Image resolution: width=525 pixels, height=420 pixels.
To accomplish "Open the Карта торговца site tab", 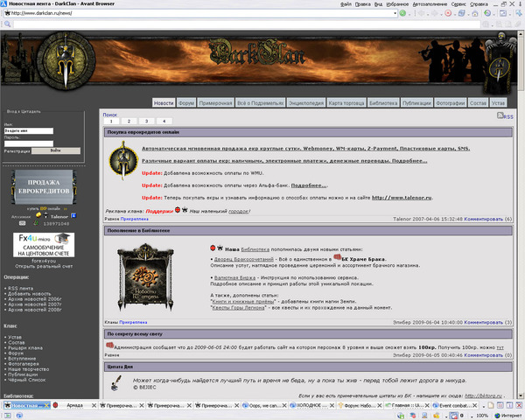I will (346, 103).
